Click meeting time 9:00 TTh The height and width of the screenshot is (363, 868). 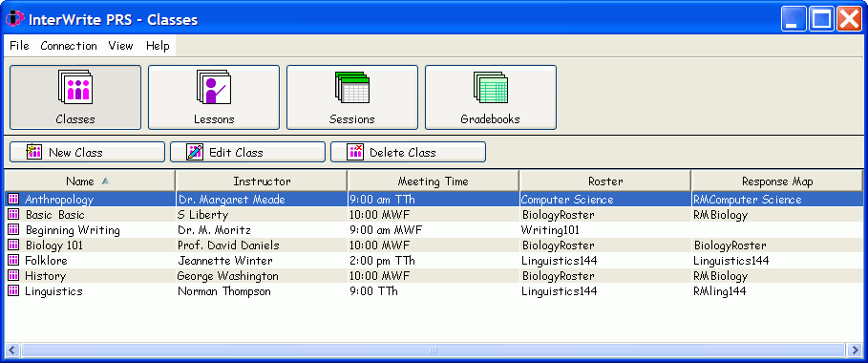pos(373,291)
